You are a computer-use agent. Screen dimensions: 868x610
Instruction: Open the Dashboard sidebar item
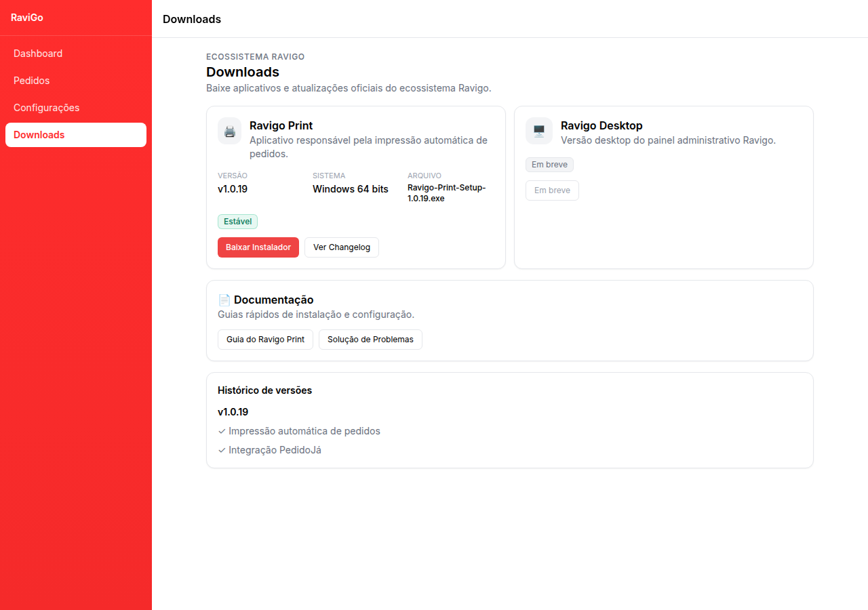pos(76,54)
